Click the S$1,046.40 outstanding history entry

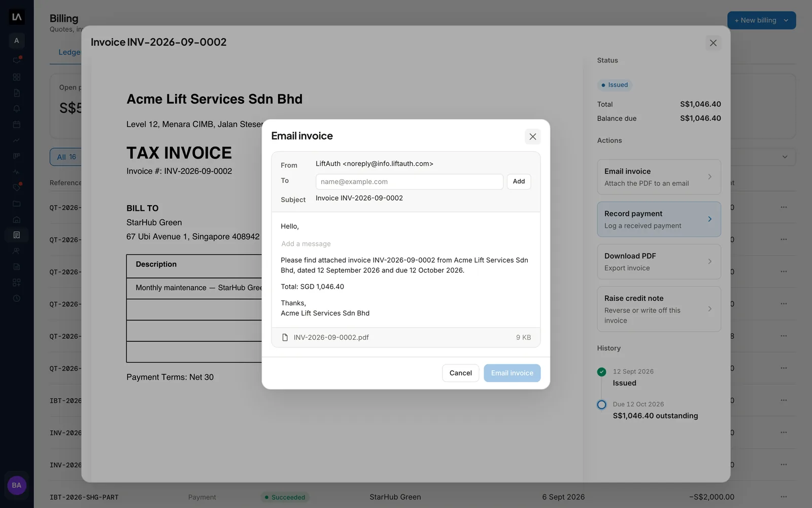[x=655, y=416]
